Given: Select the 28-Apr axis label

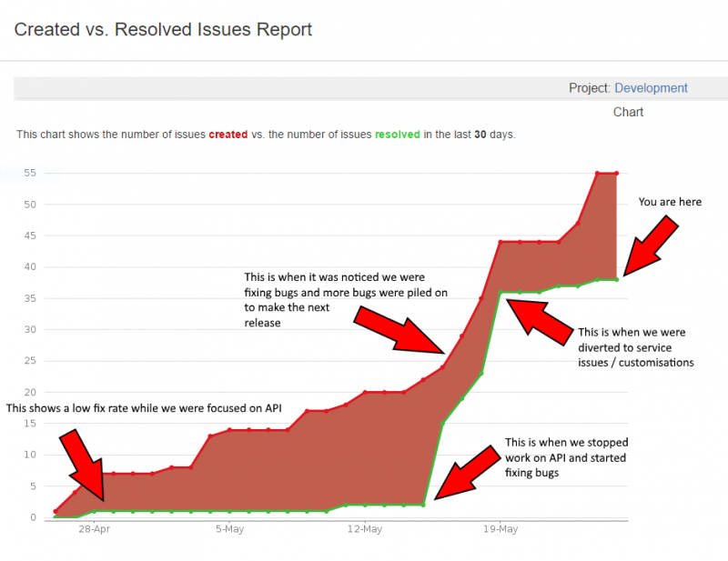Looking at the screenshot, I should (x=96, y=529).
